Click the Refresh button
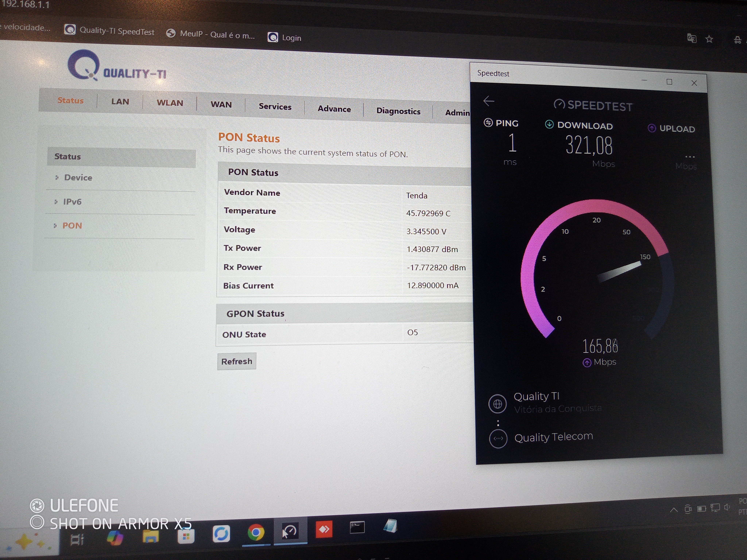This screenshot has width=747, height=560. pos(237,361)
